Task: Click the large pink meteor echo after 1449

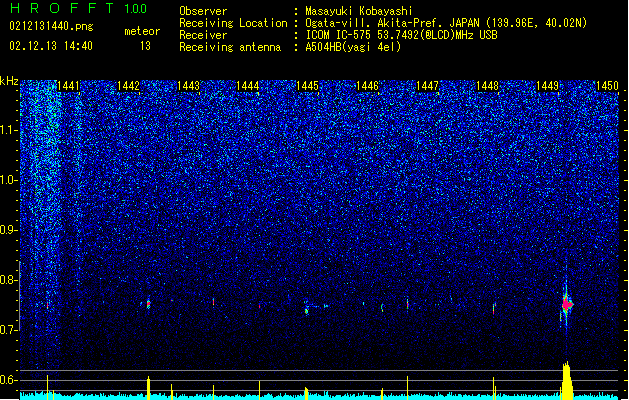Action: (567, 305)
